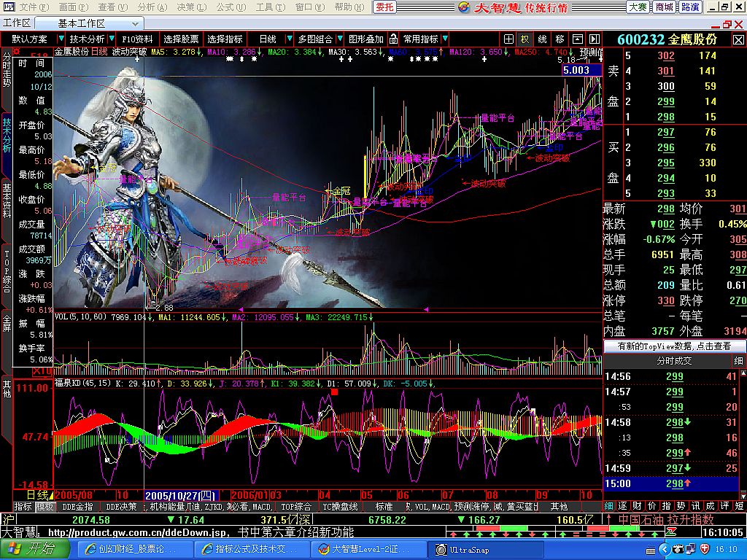This screenshot has width=747, height=560.
Task: Open the 查看(V) menu
Action: click(113, 7)
